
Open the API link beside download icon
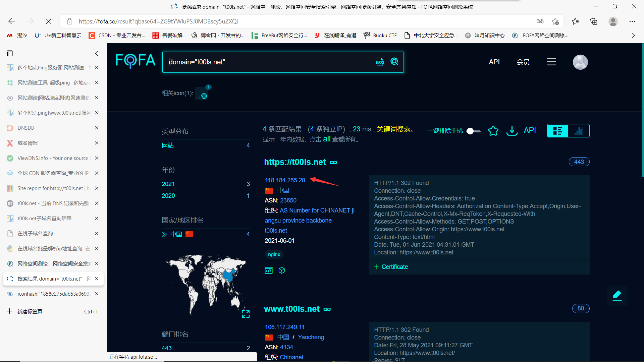(x=530, y=130)
